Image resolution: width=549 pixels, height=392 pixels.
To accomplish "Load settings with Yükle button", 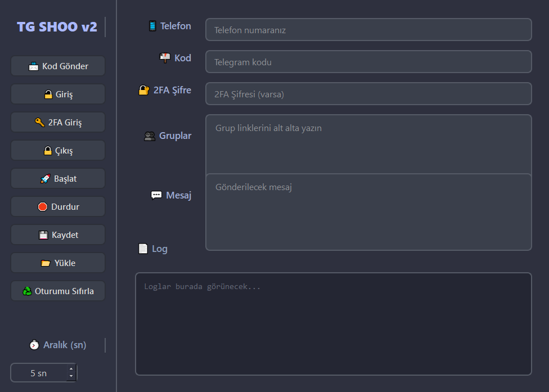I will click(58, 263).
